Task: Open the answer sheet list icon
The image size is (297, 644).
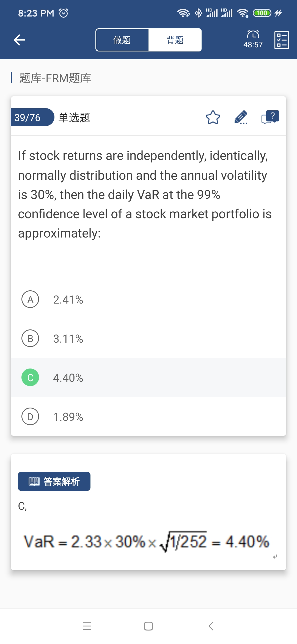Action: click(282, 40)
